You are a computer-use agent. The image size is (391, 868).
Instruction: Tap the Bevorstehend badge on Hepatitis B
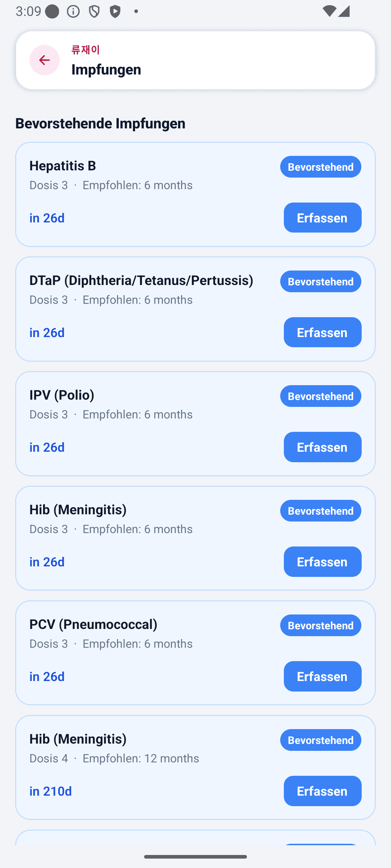coord(321,167)
